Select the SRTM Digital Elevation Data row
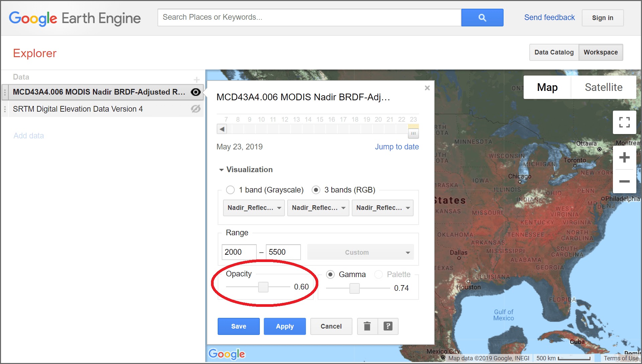642x364 pixels. tap(102, 109)
